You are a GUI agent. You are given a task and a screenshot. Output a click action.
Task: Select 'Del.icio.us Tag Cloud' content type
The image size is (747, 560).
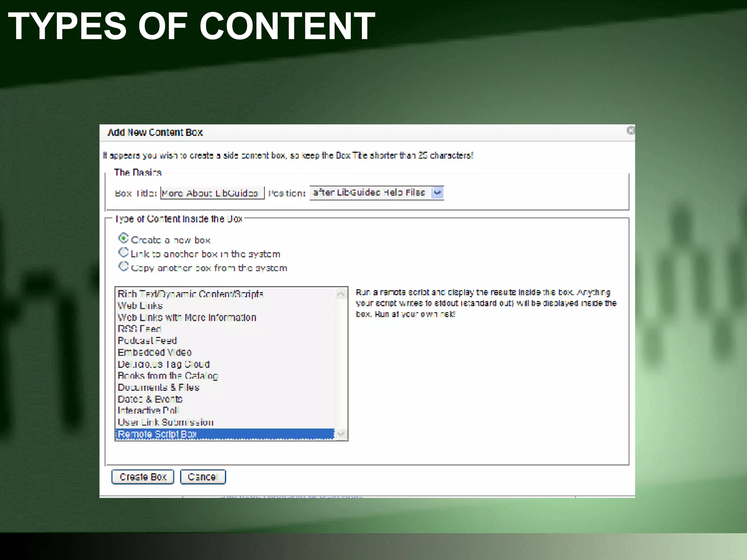tap(225, 364)
